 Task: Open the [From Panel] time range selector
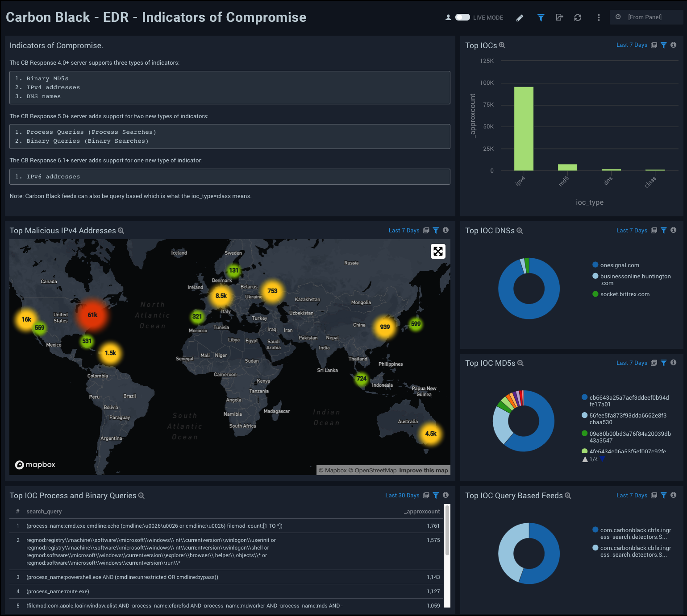[x=646, y=17]
